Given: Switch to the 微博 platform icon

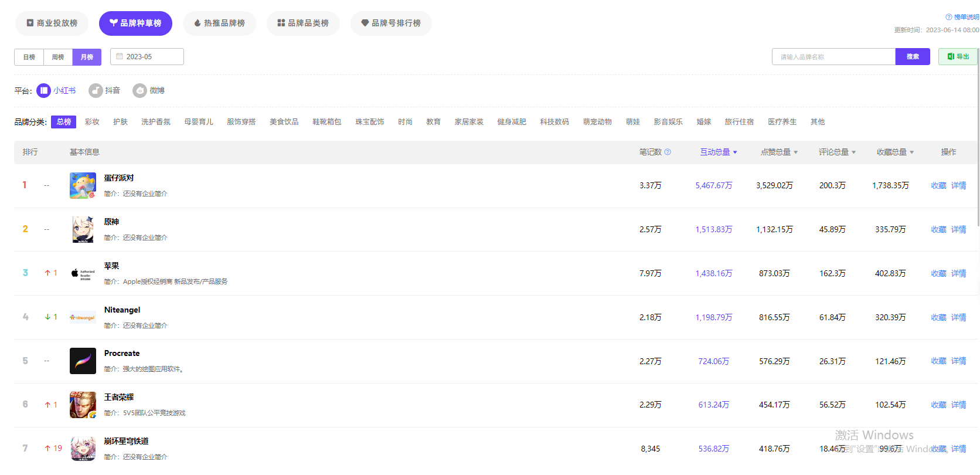Looking at the screenshot, I should (139, 90).
